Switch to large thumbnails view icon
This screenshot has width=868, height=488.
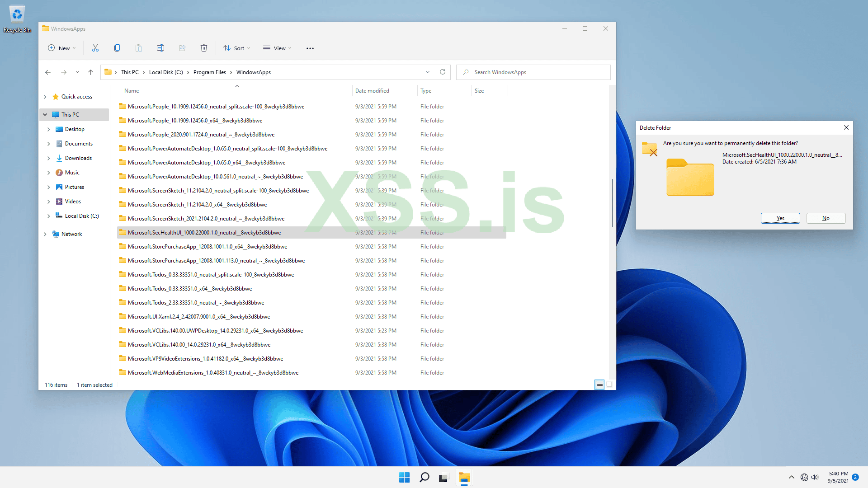(609, 385)
